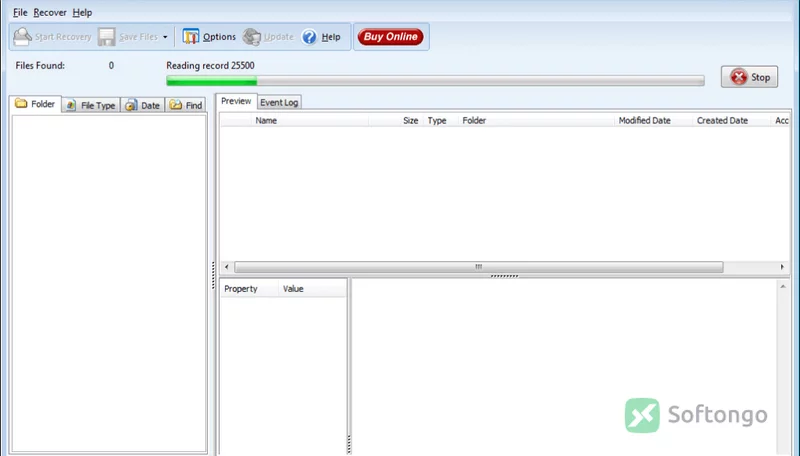Open Options from the toolbar
800x456 pixels.
(210, 37)
